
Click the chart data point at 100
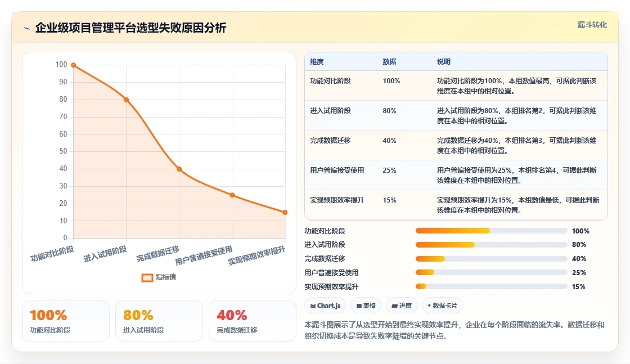(x=74, y=65)
